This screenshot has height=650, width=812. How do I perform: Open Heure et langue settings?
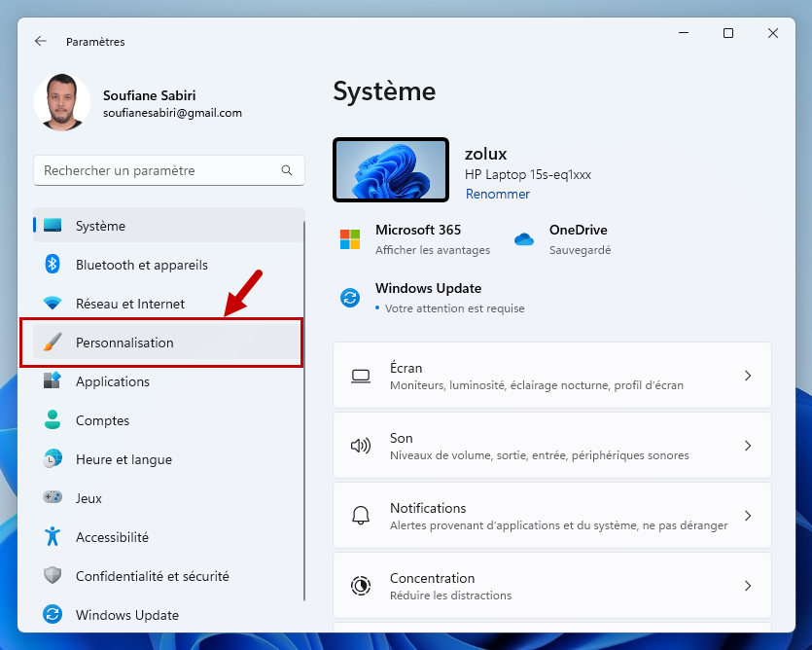click(168, 458)
